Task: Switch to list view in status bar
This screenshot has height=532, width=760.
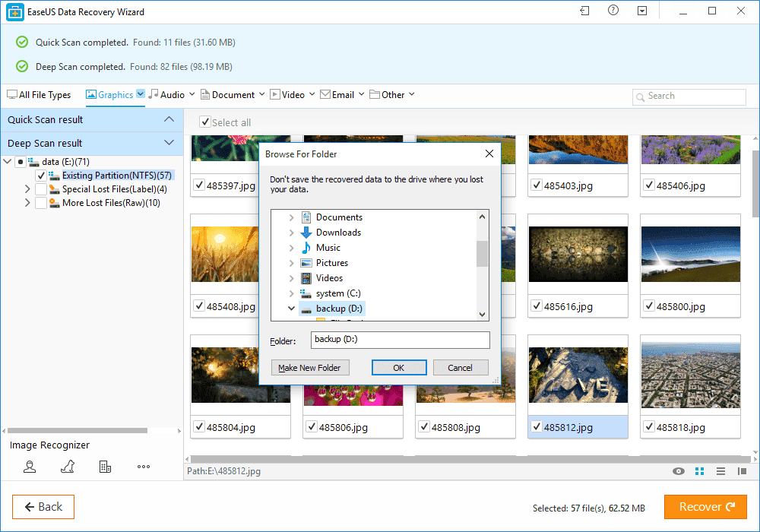Action: tap(720, 471)
